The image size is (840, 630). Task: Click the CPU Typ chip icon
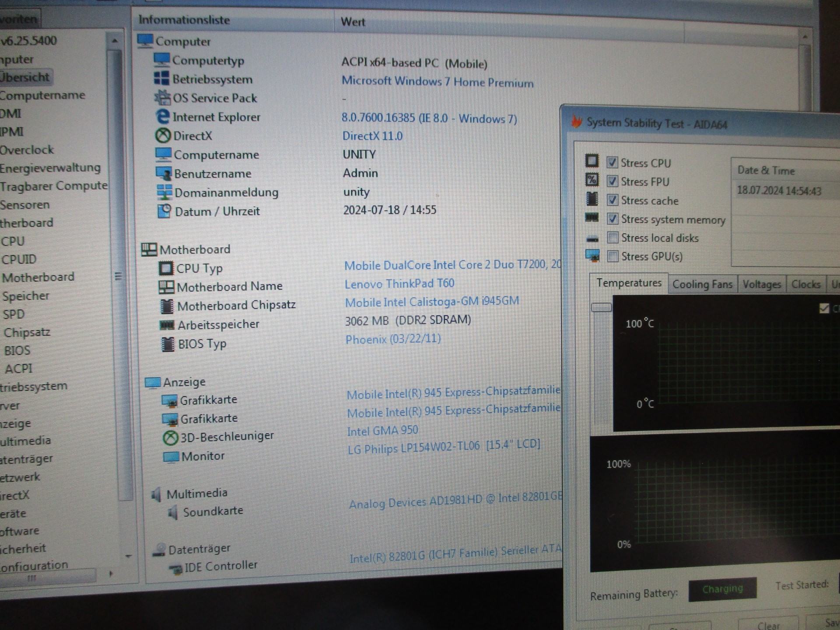tap(166, 268)
